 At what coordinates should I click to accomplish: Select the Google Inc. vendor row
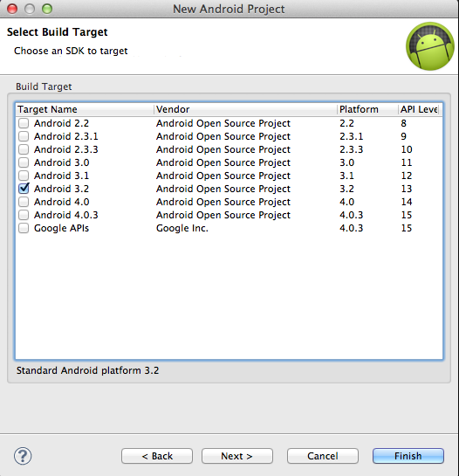pyautogui.click(x=229, y=228)
